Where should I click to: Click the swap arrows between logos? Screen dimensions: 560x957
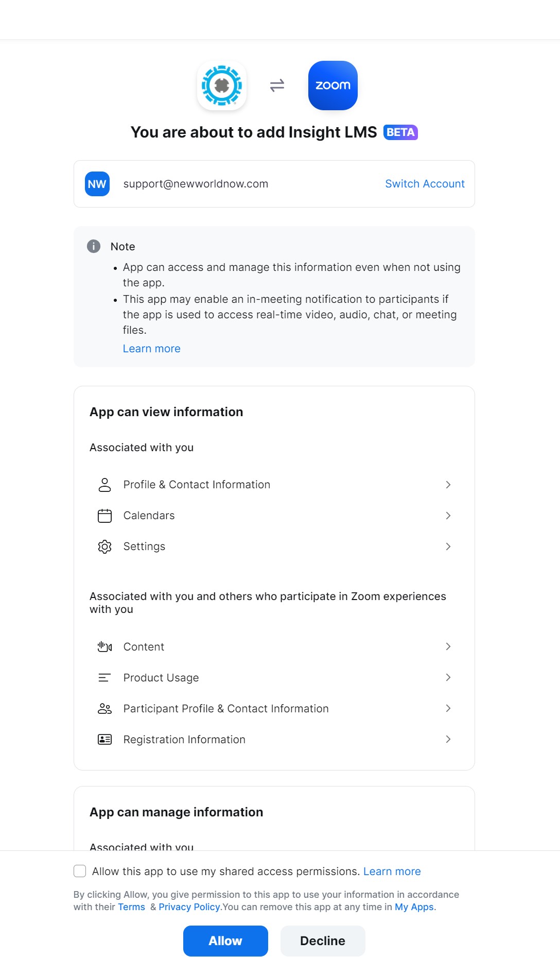[x=277, y=86]
